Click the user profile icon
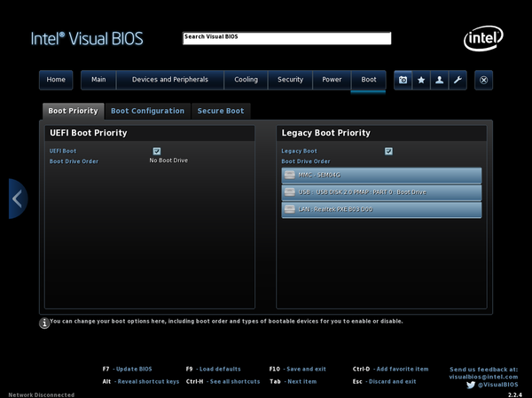 440,80
